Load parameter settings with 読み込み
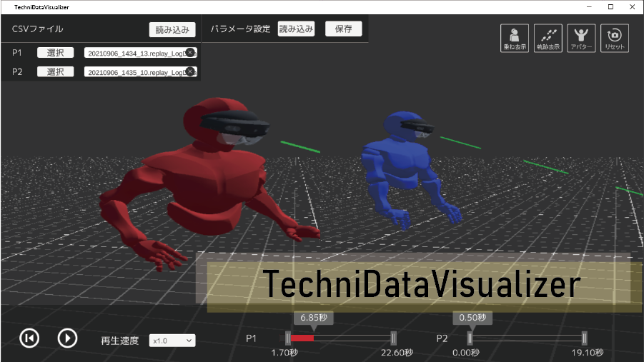Image resolution: width=644 pixels, height=362 pixels. pyautogui.click(x=296, y=29)
